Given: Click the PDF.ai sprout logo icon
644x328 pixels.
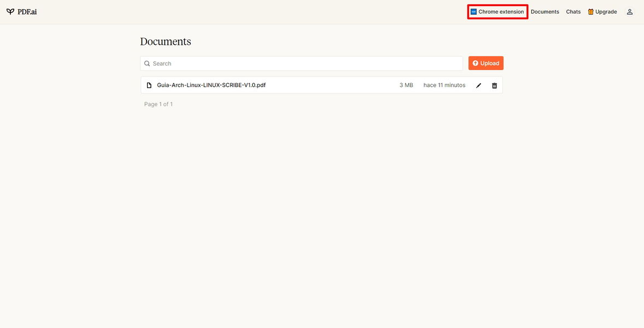Looking at the screenshot, I should point(10,11).
